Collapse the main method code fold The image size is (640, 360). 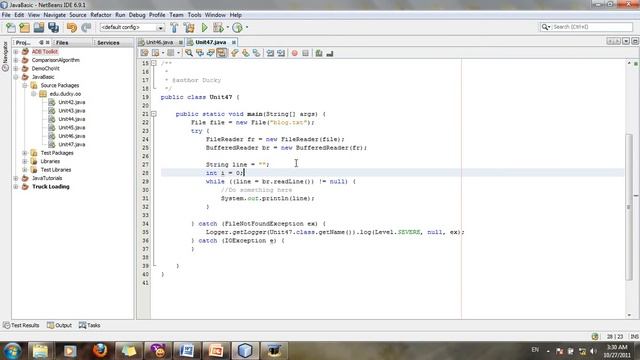154,114
